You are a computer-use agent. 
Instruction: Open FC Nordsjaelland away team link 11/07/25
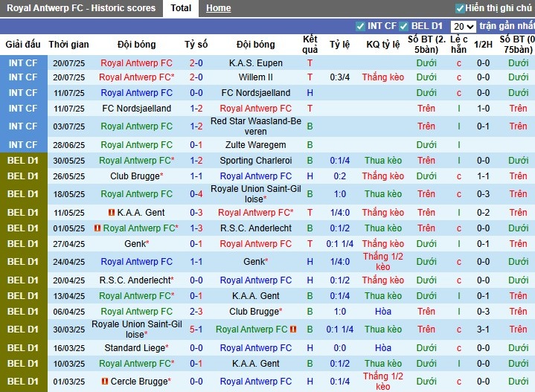pos(255,93)
